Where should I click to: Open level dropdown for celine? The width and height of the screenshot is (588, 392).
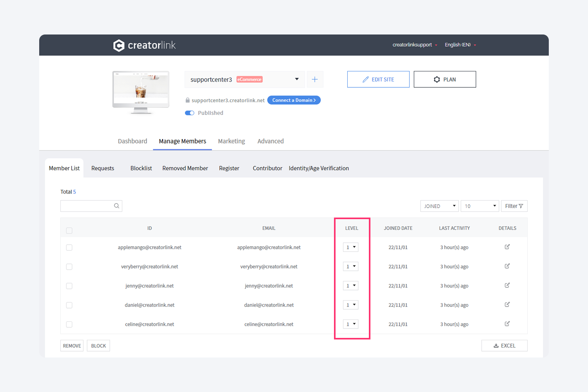351,324
